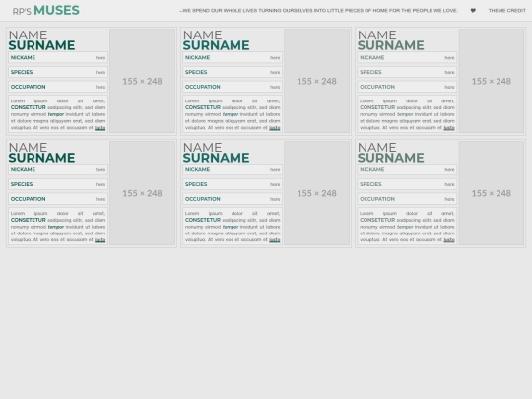Click the underlined link in the bottom-right card's text
The width and height of the screenshot is (532, 399).
tap(449, 240)
